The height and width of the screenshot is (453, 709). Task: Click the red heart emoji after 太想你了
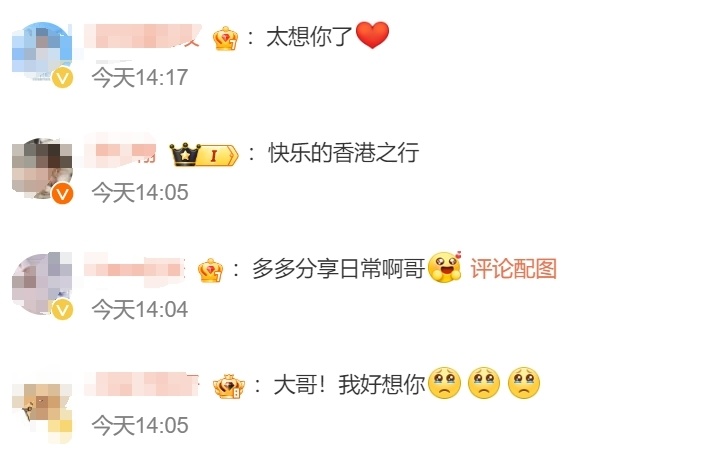pyautogui.click(x=372, y=35)
